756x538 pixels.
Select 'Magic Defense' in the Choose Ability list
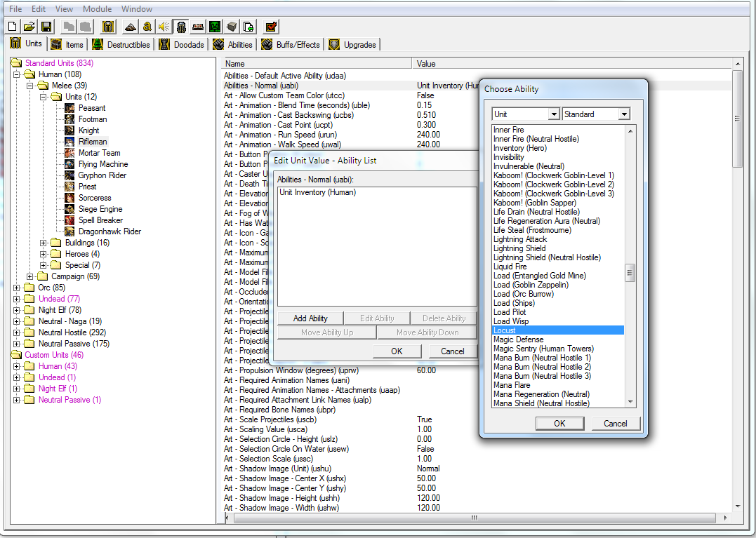pyautogui.click(x=518, y=339)
